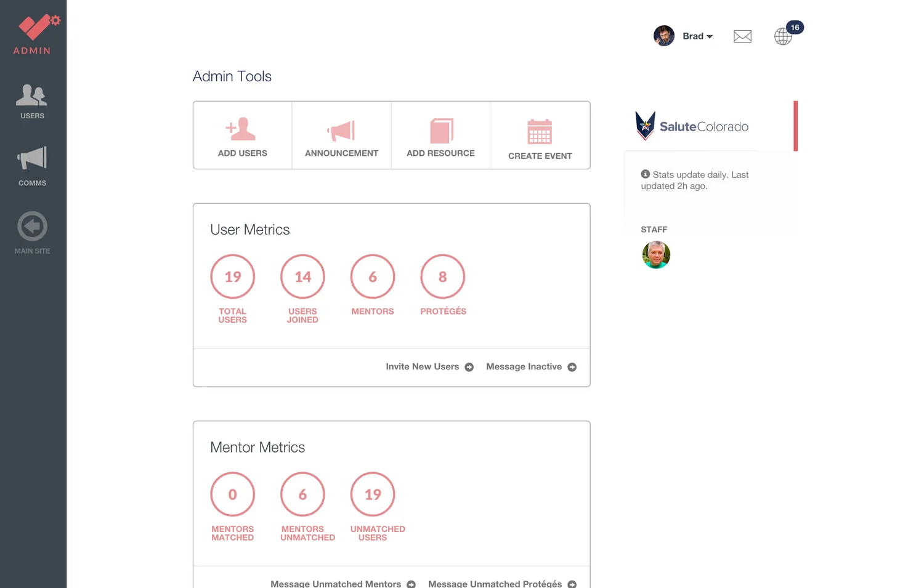Click the Unmatched Users 19 metric circle
This screenshot has width=924, height=588.
(372, 494)
